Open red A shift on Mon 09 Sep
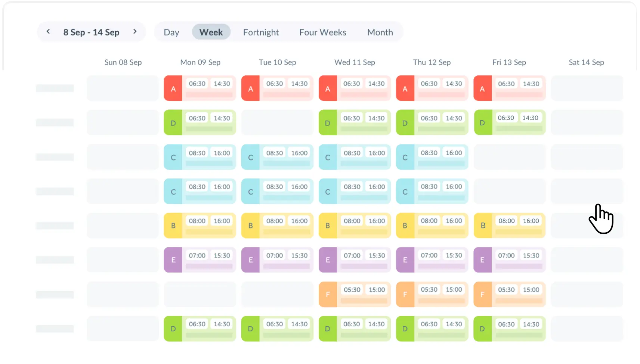 point(200,88)
